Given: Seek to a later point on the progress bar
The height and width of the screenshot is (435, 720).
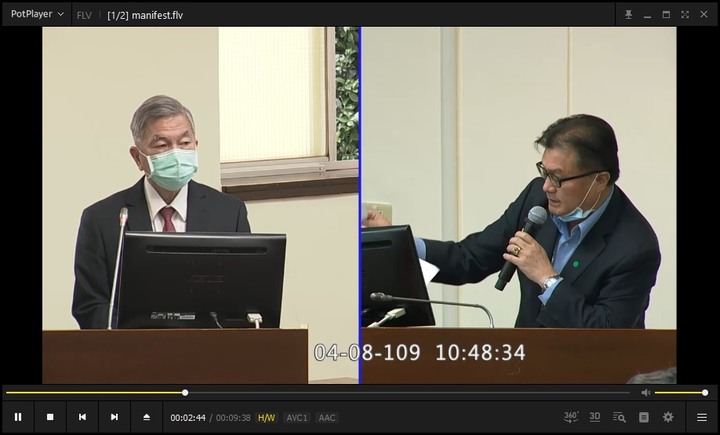Looking at the screenshot, I should [409, 393].
